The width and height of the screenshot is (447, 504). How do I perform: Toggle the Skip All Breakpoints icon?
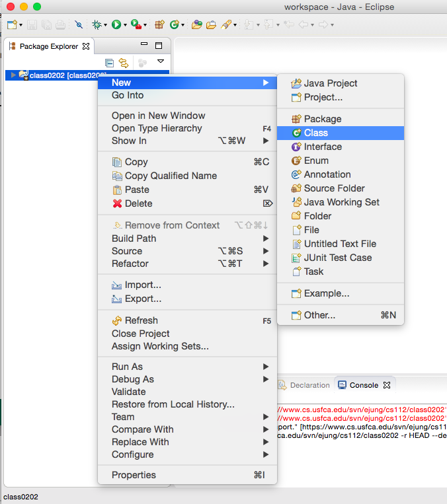(79, 24)
